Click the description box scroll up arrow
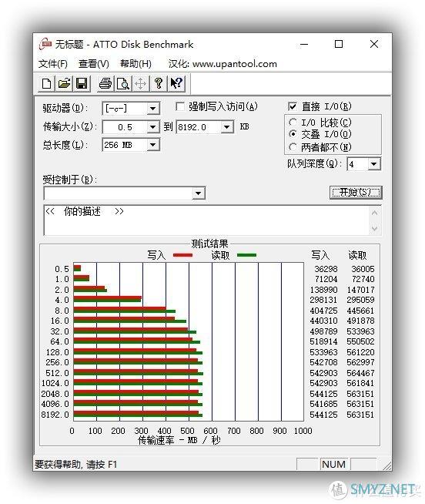425x504 pixels. pyautogui.click(x=374, y=213)
